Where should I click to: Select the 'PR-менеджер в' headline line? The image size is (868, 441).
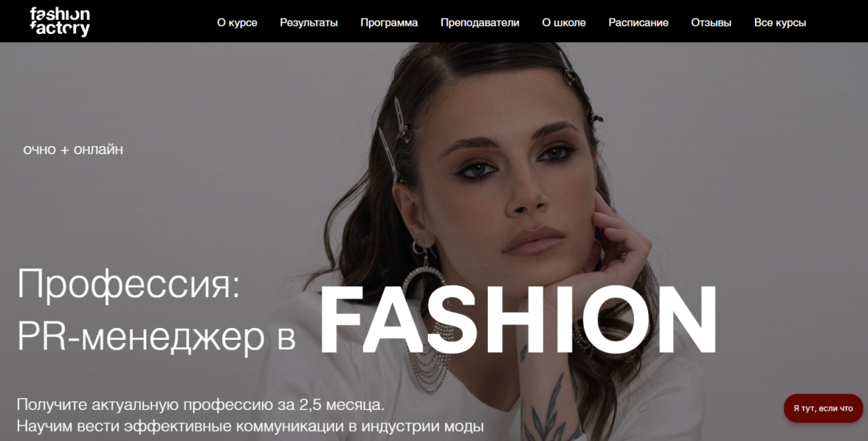click(156, 336)
